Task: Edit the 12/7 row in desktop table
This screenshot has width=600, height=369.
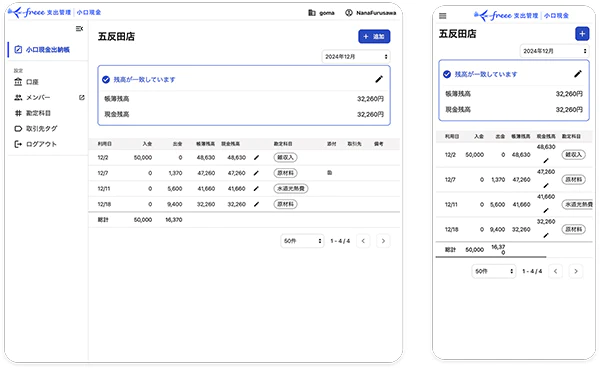Action: click(x=256, y=173)
